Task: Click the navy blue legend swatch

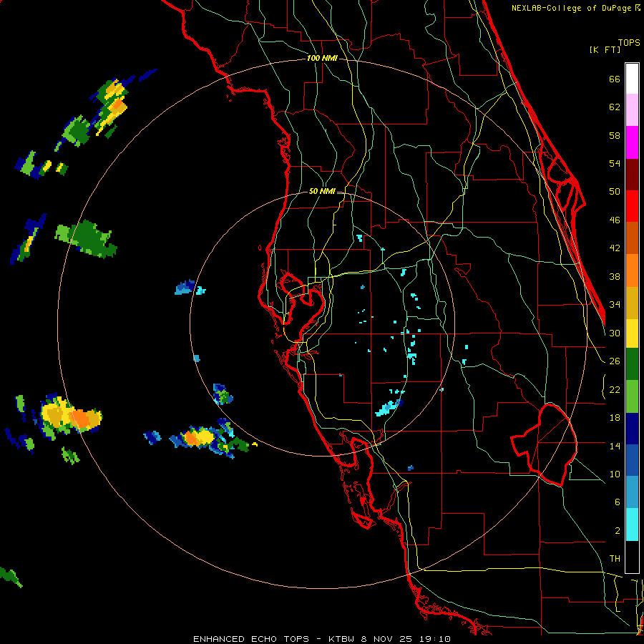Action: click(632, 429)
